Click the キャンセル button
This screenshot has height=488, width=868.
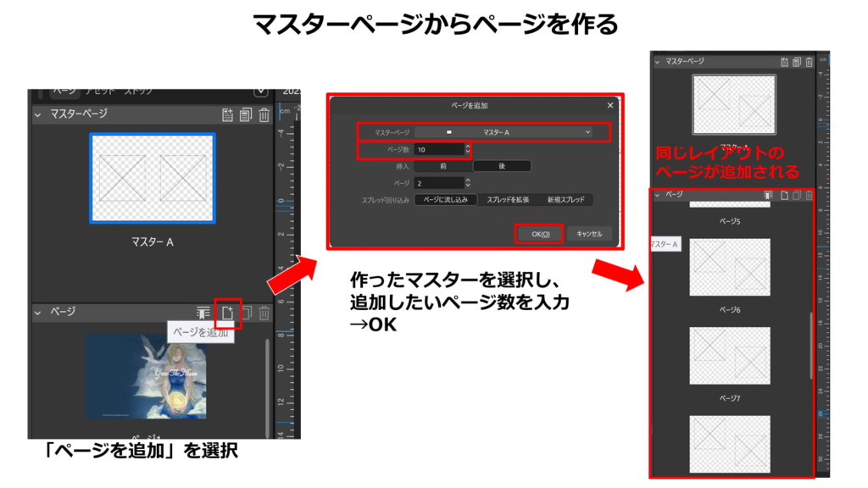(x=589, y=234)
